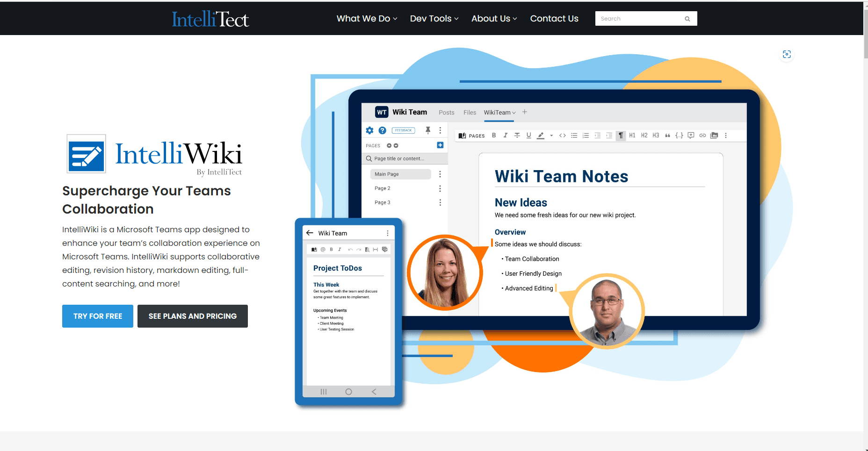This screenshot has height=451, width=868.
Task: Open SEE PLANS AND PRICING
Action: click(x=193, y=316)
